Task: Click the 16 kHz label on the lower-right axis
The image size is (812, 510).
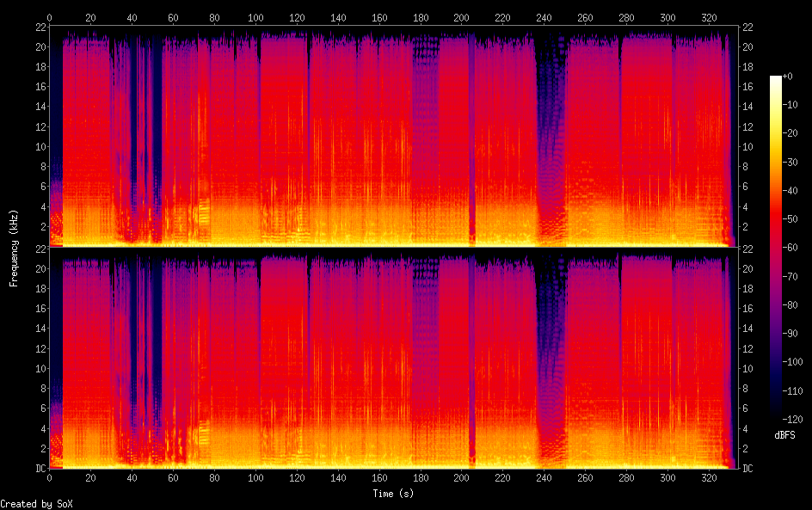Action: [x=747, y=308]
